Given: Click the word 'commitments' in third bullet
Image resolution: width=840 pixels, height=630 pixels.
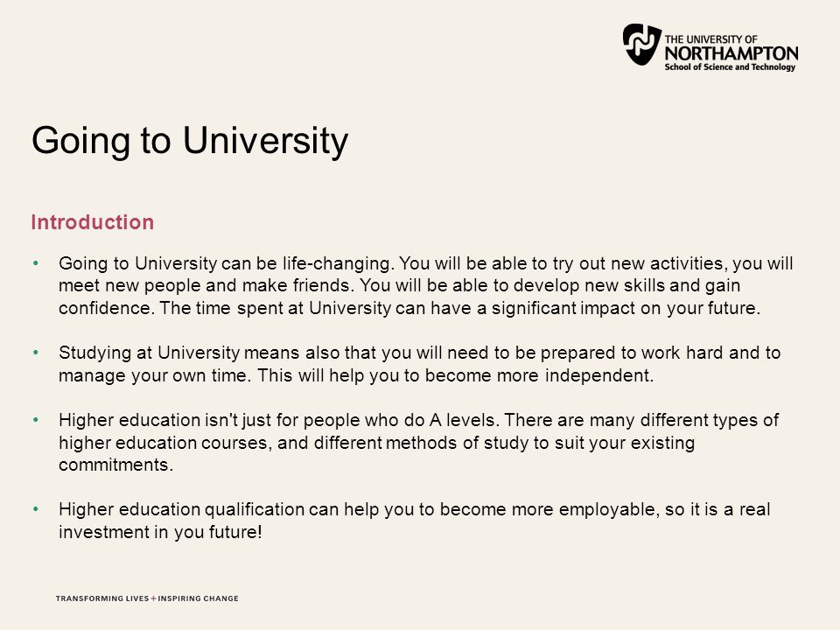Looking at the screenshot, I should coord(114,465).
